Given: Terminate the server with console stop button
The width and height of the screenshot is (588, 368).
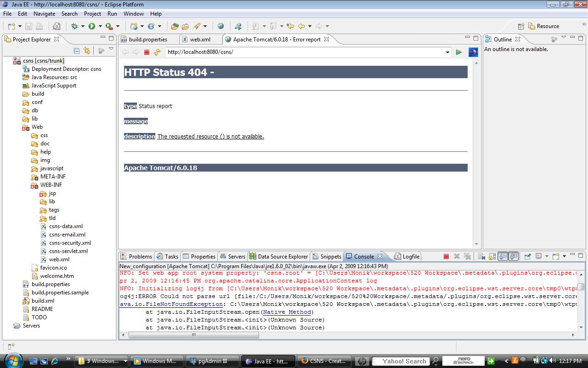Looking at the screenshot, I should [446, 256].
